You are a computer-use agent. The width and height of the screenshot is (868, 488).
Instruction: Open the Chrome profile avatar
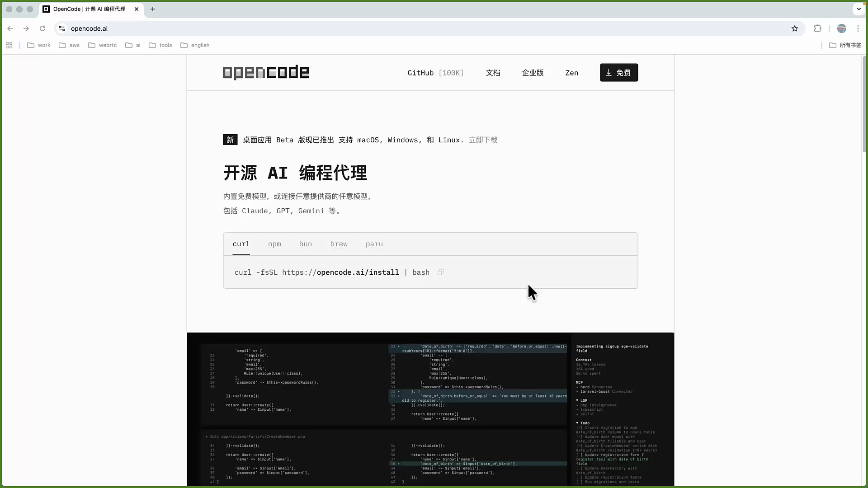842,28
